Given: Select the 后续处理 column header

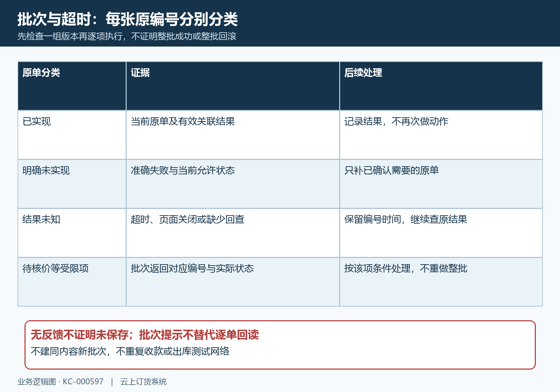Looking at the screenshot, I should (x=441, y=86).
